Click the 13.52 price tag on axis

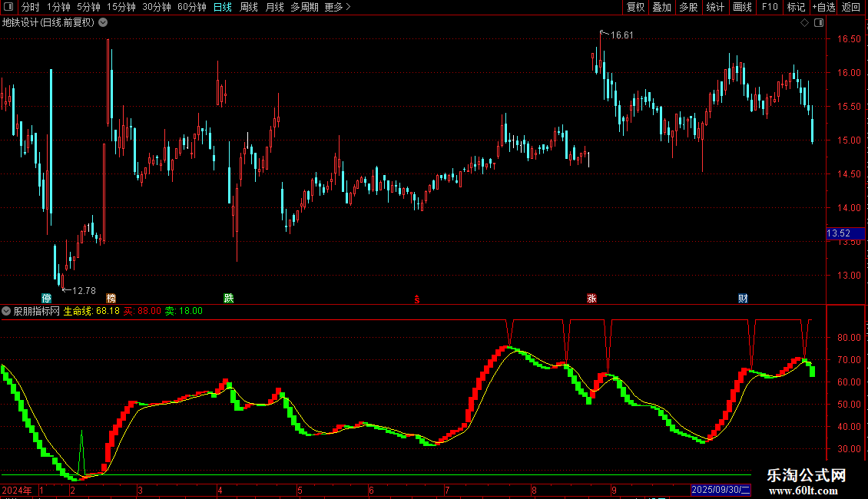tap(845, 233)
